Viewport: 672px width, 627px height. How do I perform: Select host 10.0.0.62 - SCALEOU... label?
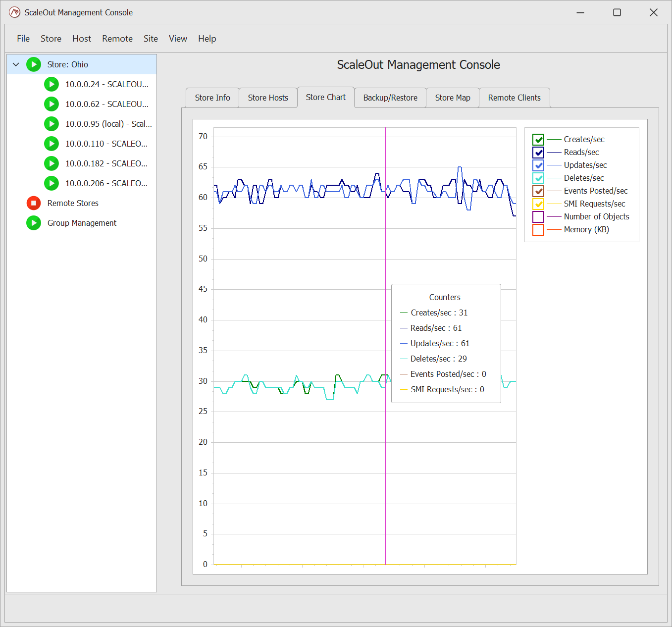pos(107,104)
